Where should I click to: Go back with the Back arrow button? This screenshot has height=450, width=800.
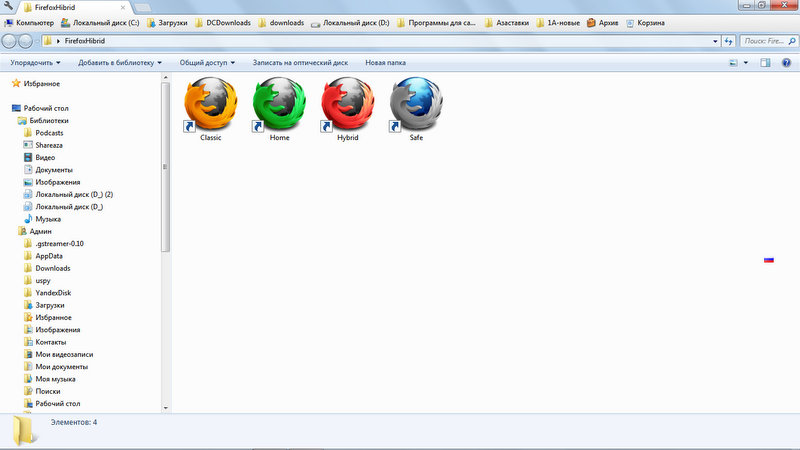pos(9,41)
